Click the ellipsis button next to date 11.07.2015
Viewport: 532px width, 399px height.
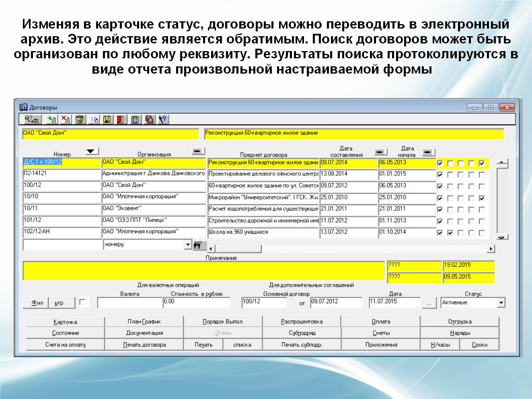pyautogui.click(x=429, y=303)
